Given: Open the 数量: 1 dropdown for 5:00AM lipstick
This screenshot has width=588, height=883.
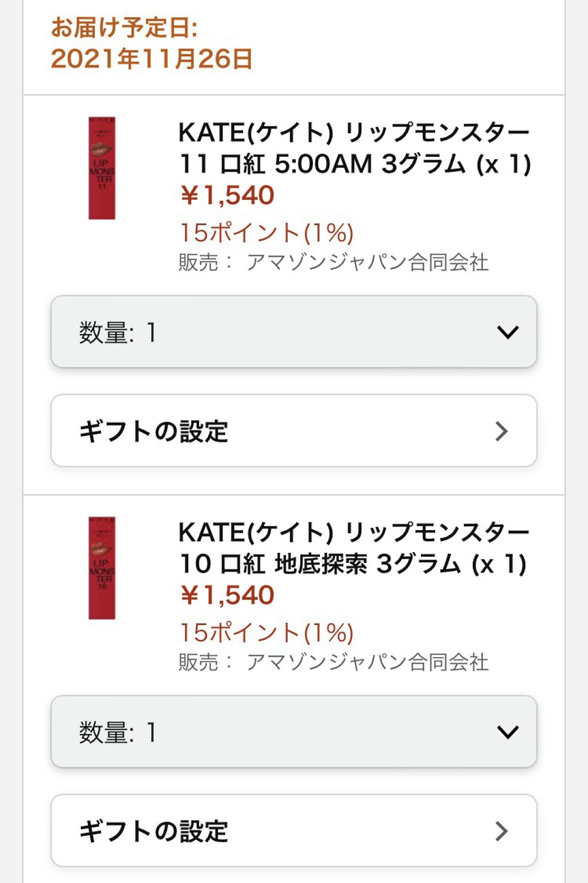Looking at the screenshot, I should (x=293, y=332).
